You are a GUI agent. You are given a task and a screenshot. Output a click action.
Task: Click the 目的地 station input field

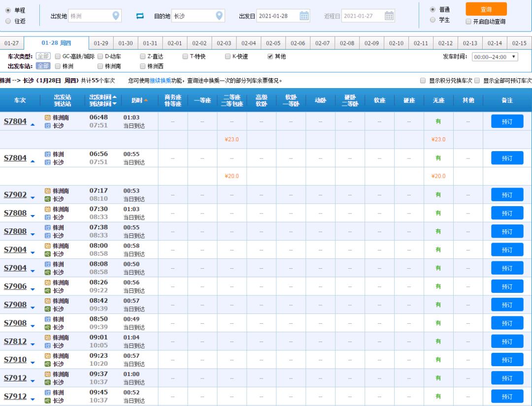point(198,16)
